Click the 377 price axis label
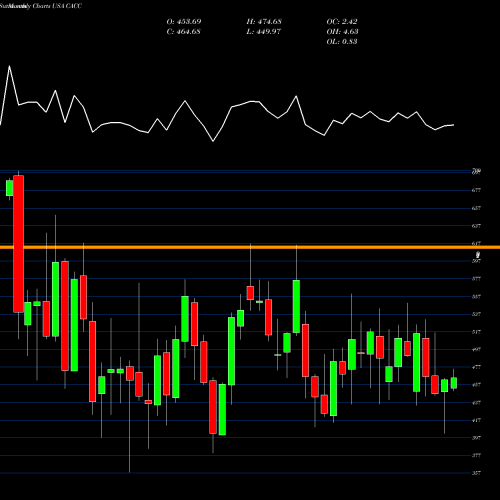 (476, 456)
